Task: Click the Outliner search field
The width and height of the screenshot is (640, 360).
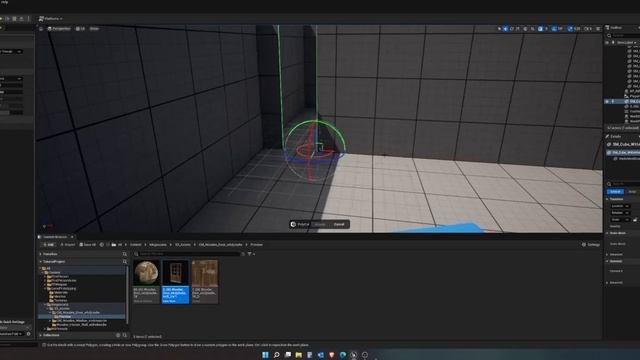Action: (x=625, y=36)
